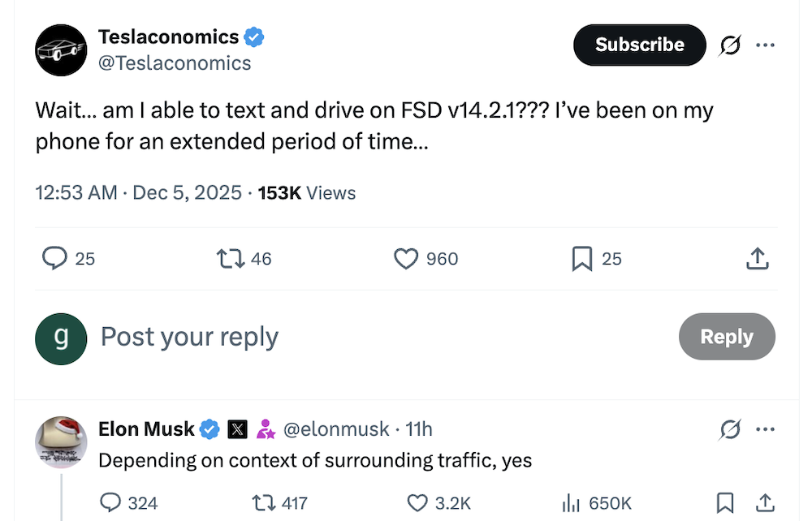The image size is (812, 521).
Task: Open more options menu on main post
Action: (x=765, y=45)
